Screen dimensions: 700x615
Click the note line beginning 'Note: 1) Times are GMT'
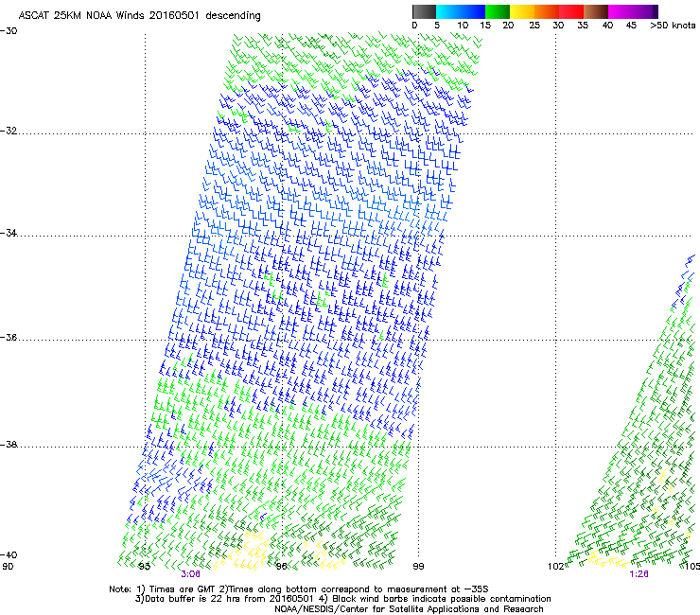pyautogui.click(x=299, y=589)
